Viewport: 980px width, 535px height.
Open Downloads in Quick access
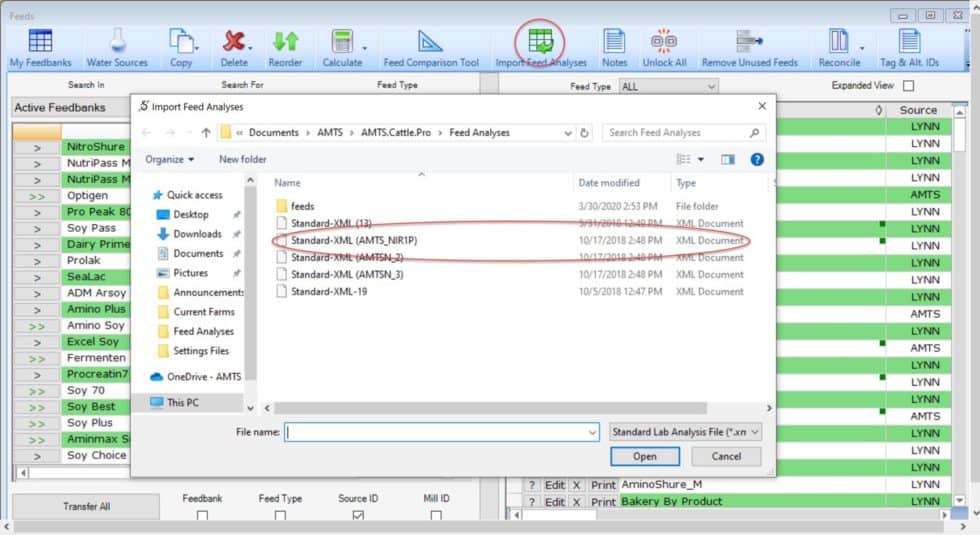click(x=190, y=234)
